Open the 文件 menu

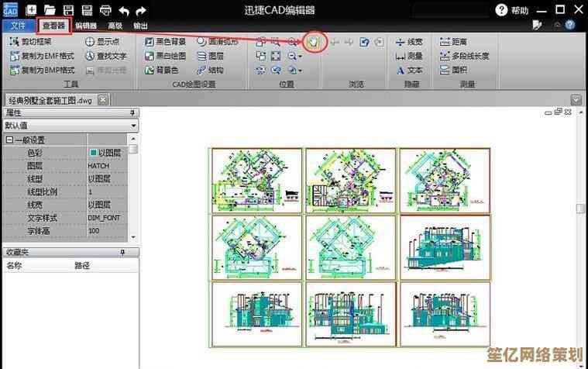pos(17,26)
